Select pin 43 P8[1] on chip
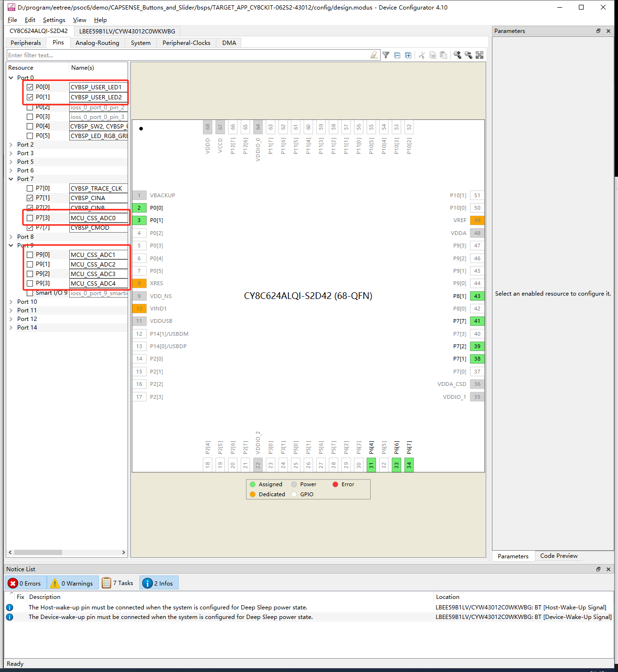 point(477,296)
